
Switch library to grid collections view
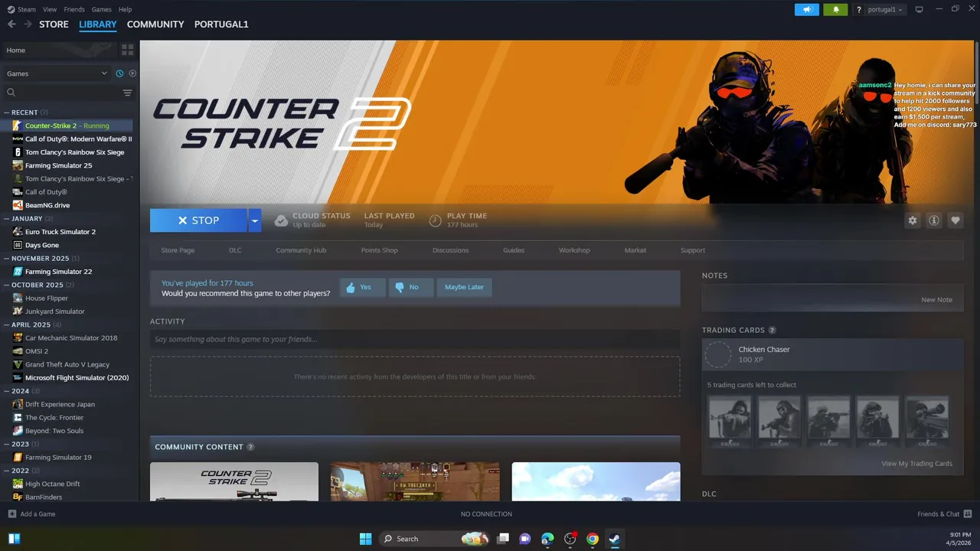coord(127,50)
